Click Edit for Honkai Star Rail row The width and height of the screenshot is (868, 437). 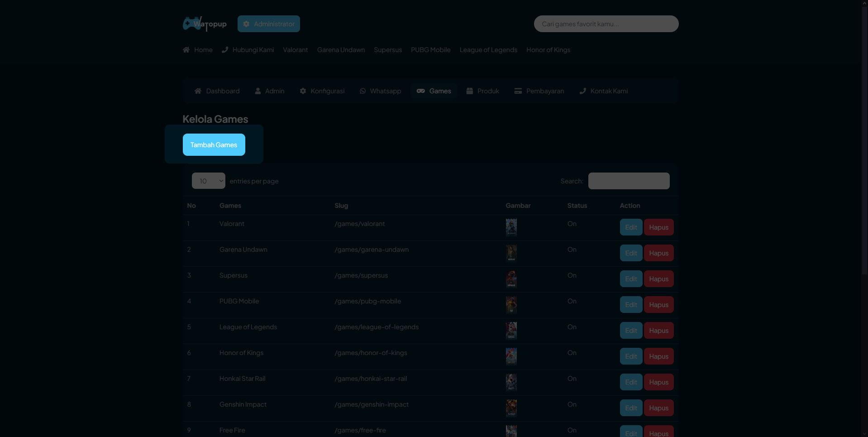(631, 382)
